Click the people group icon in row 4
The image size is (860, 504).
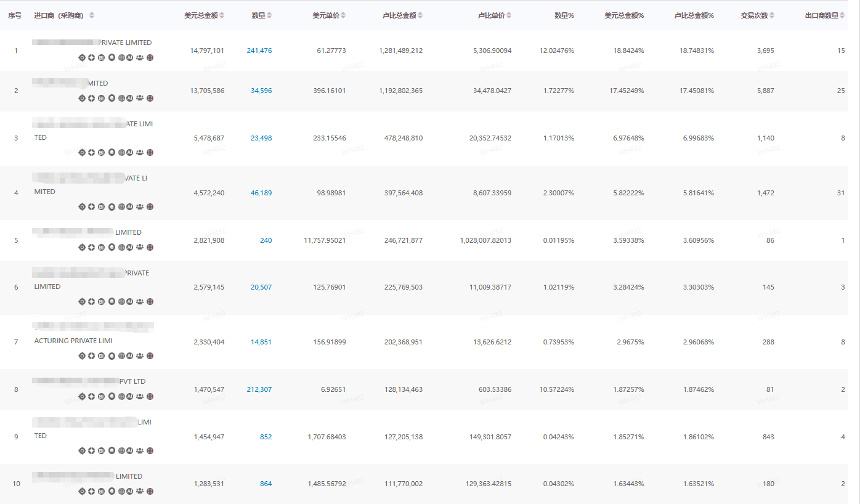click(140, 206)
